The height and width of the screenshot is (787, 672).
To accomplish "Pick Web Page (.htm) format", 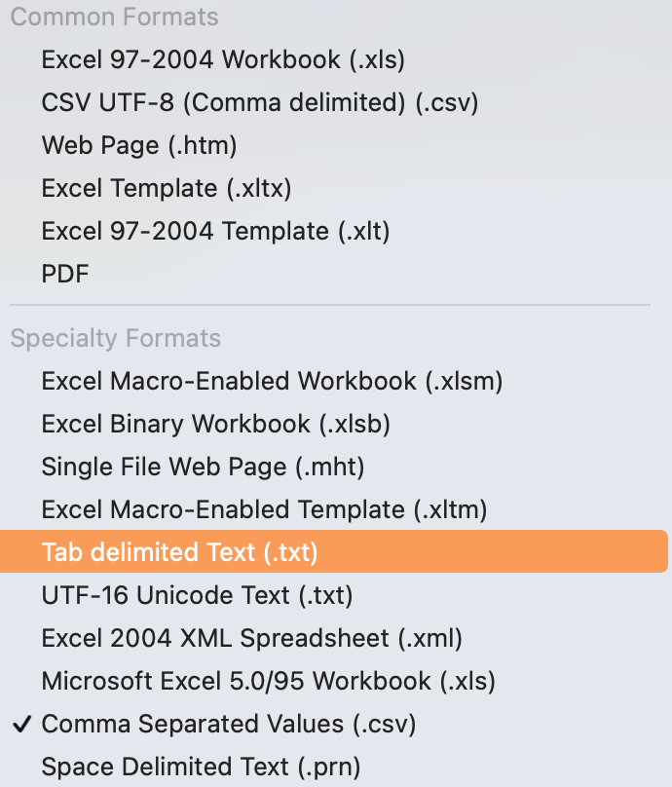I will coord(139,145).
